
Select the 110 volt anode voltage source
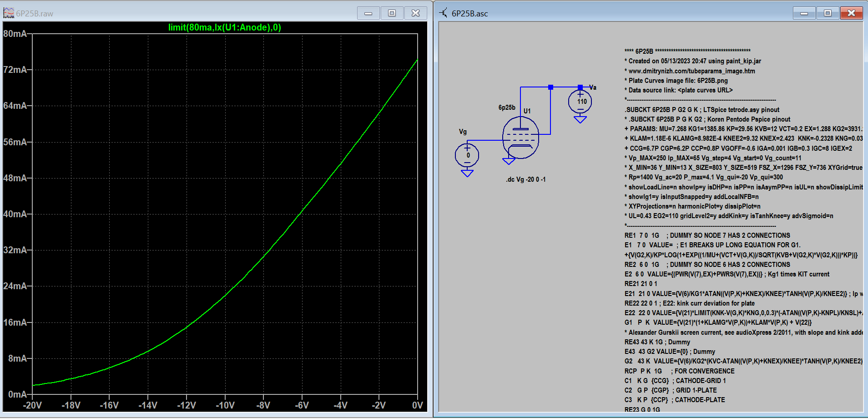tap(580, 102)
